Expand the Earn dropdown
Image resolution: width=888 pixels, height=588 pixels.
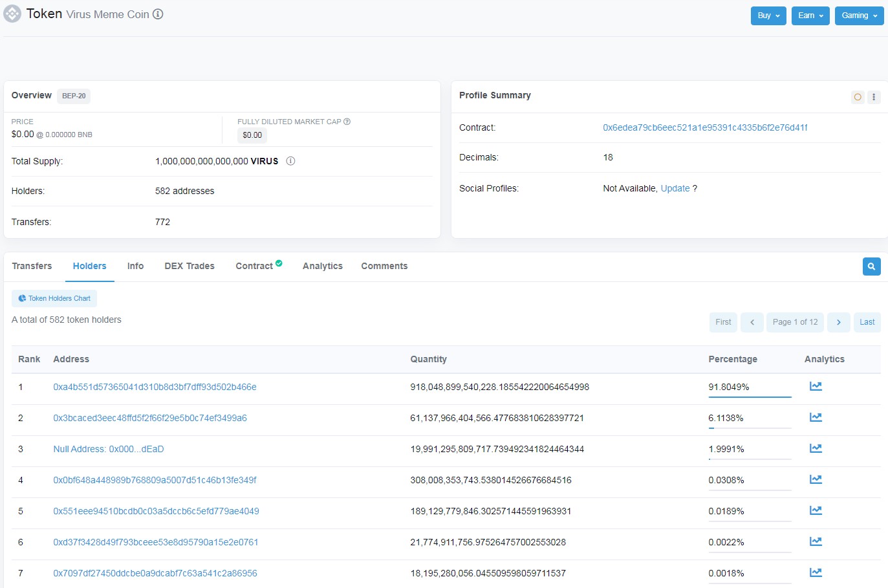coord(810,16)
